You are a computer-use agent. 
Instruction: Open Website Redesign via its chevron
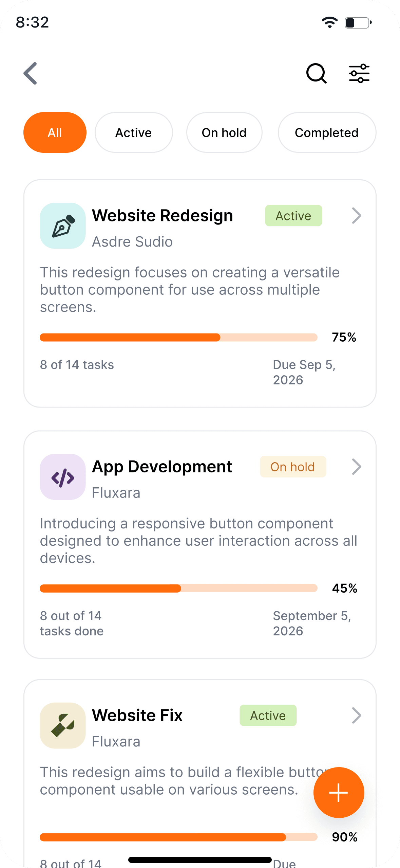coord(357,216)
